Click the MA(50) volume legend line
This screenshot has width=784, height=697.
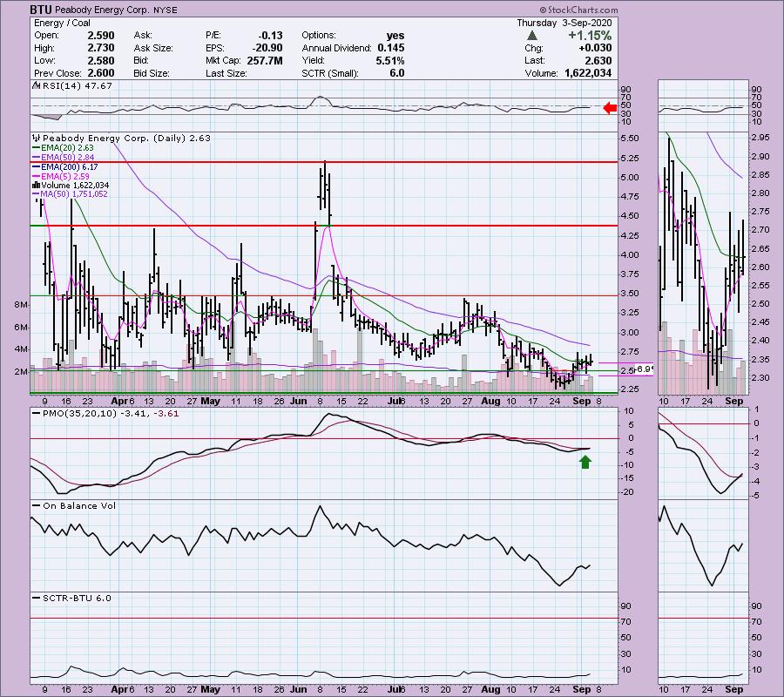36,194
